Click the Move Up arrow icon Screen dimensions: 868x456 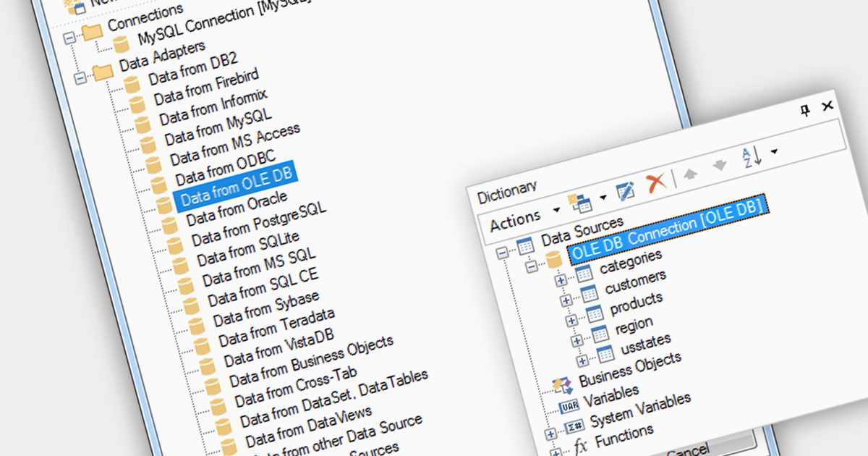click(x=692, y=173)
